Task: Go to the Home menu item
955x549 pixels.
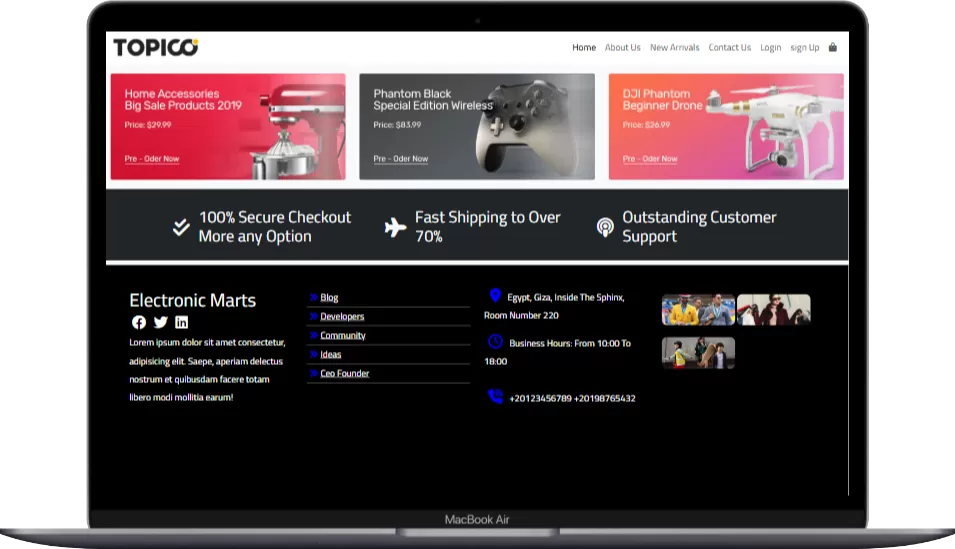Action: [584, 47]
